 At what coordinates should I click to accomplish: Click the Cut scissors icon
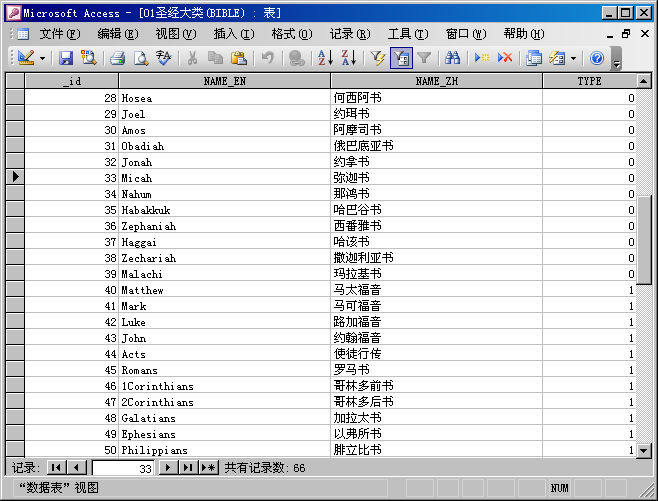[x=192, y=58]
